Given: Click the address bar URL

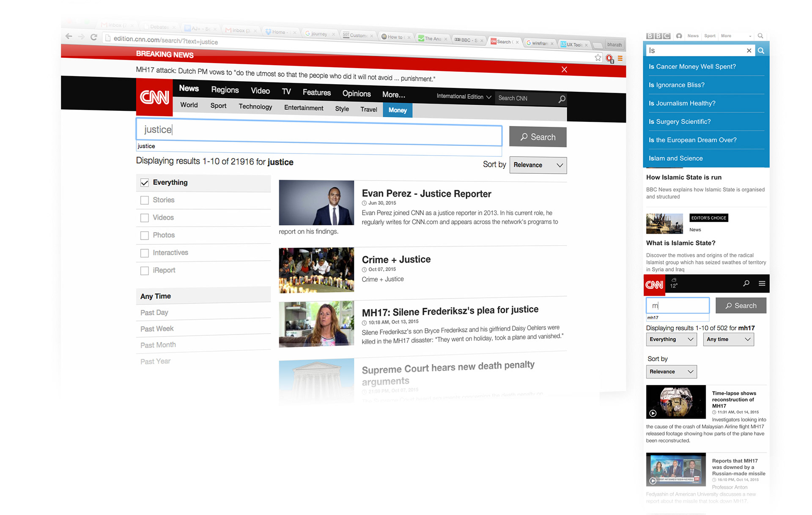Looking at the screenshot, I should click(x=166, y=41).
